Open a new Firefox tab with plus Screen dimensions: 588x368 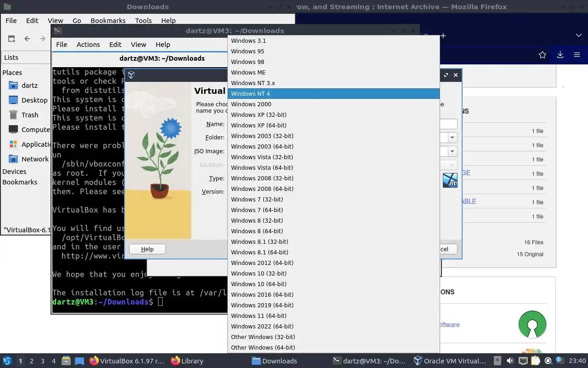(443, 35)
